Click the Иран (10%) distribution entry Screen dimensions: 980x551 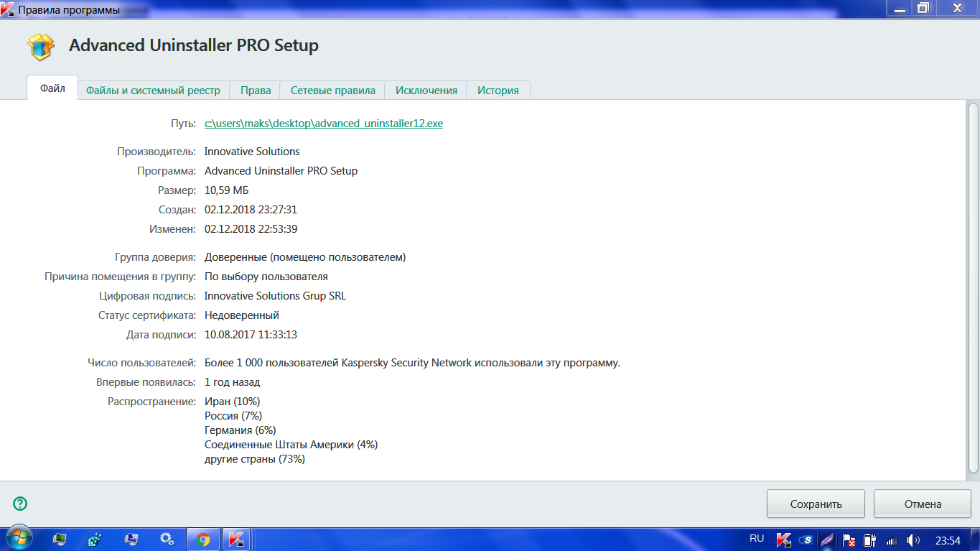[x=232, y=402]
